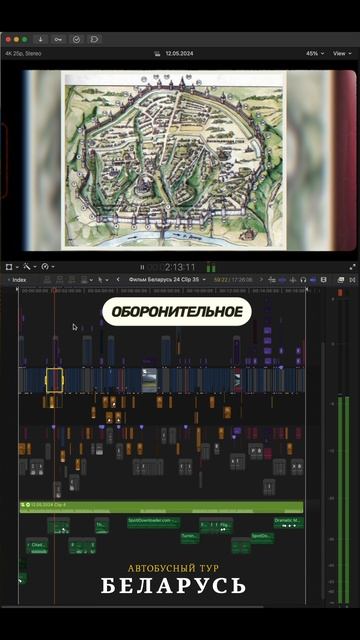Open the View options dropdown
This screenshot has height=640, width=360.
[x=342, y=53]
